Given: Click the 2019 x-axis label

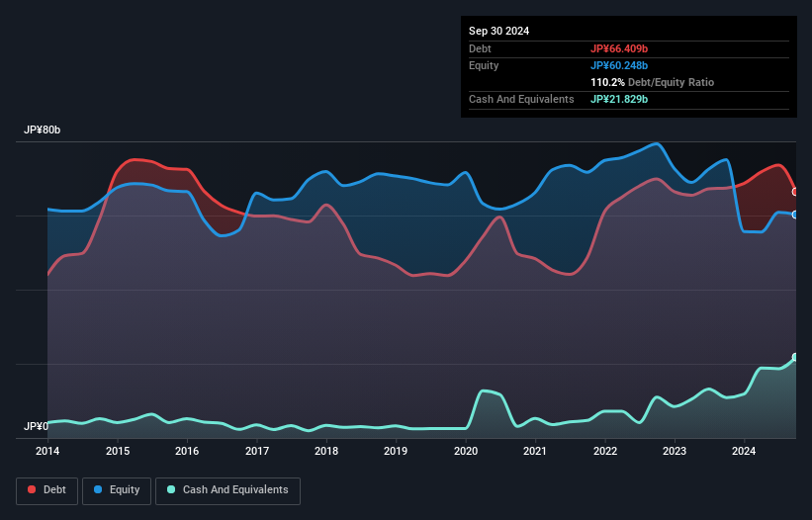Looking at the screenshot, I should tap(396, 451).
